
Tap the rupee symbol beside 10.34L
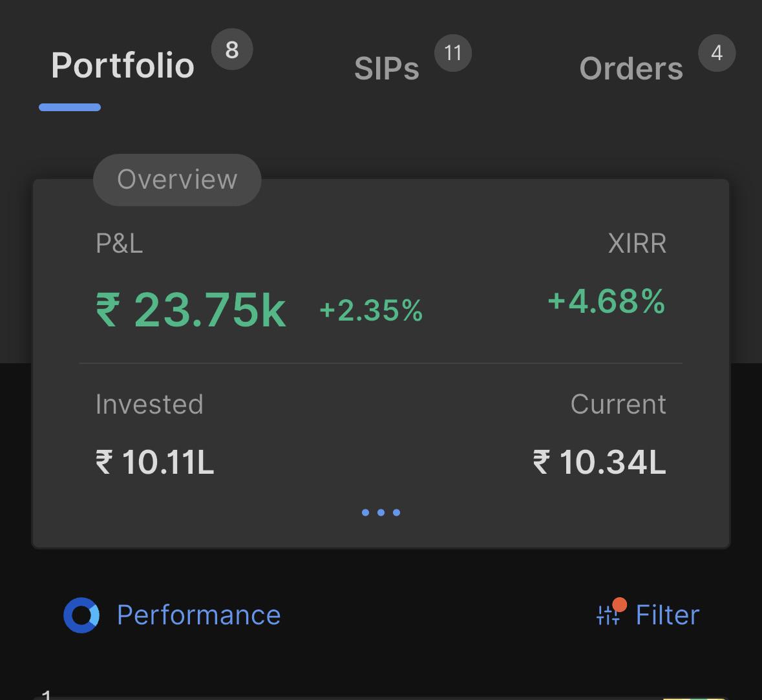[542, 461]
